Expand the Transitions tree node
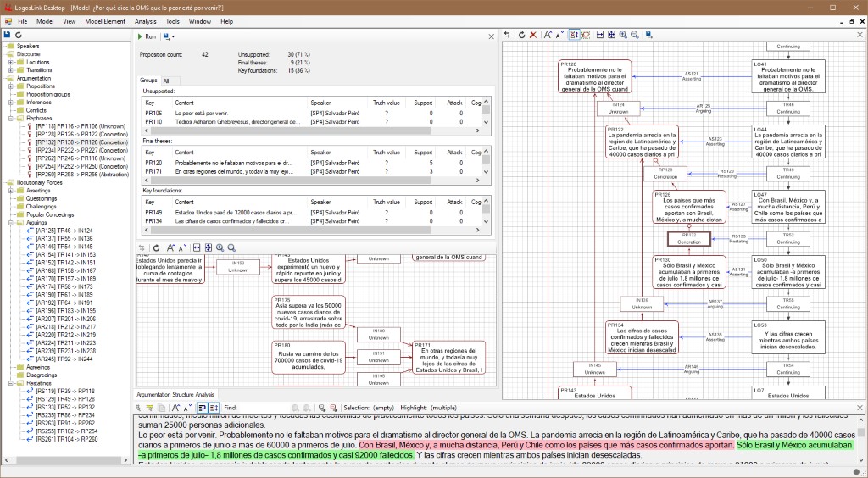The image size is (868, 478). click(10, 70)
